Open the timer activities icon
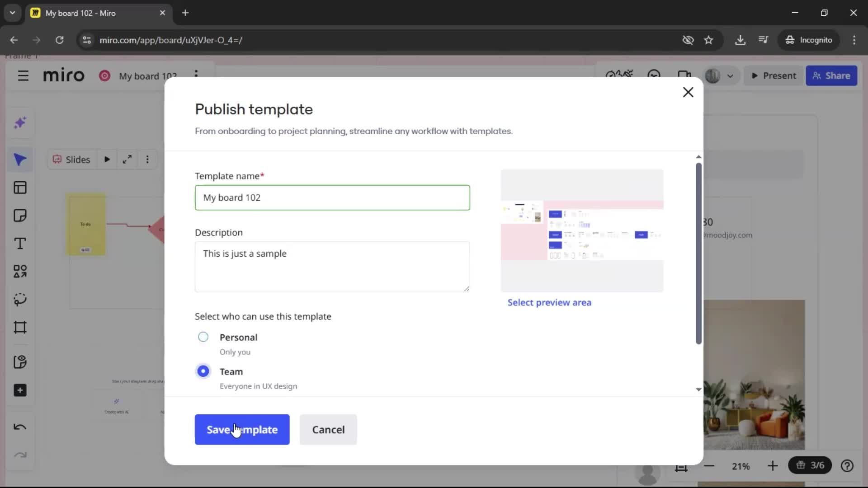Screen dimensions: 868x488 coord(619,75)
